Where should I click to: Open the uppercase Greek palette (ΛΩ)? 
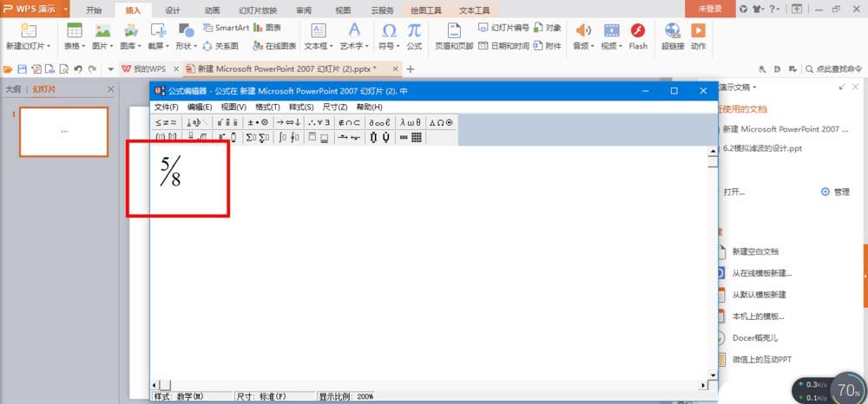[441, 123]
